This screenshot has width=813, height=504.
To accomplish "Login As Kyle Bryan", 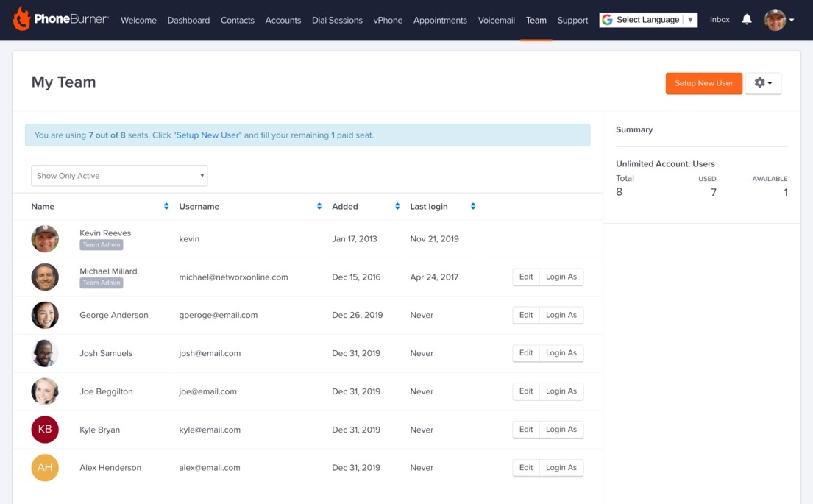I will (561, 430).
